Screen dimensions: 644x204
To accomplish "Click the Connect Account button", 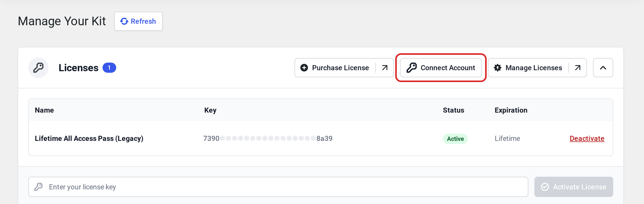I will click(441, 68).
